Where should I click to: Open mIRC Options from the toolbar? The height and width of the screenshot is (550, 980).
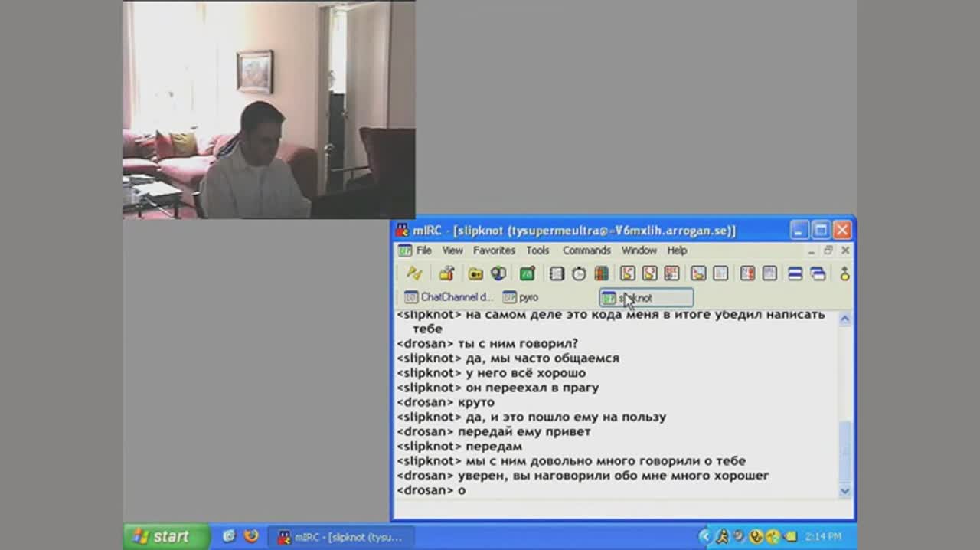446,273
